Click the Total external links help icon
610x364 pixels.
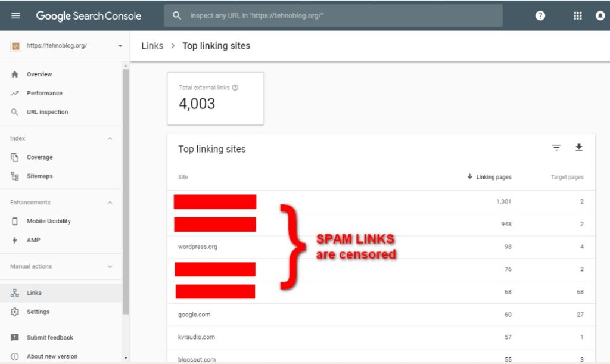pos(235,88)
